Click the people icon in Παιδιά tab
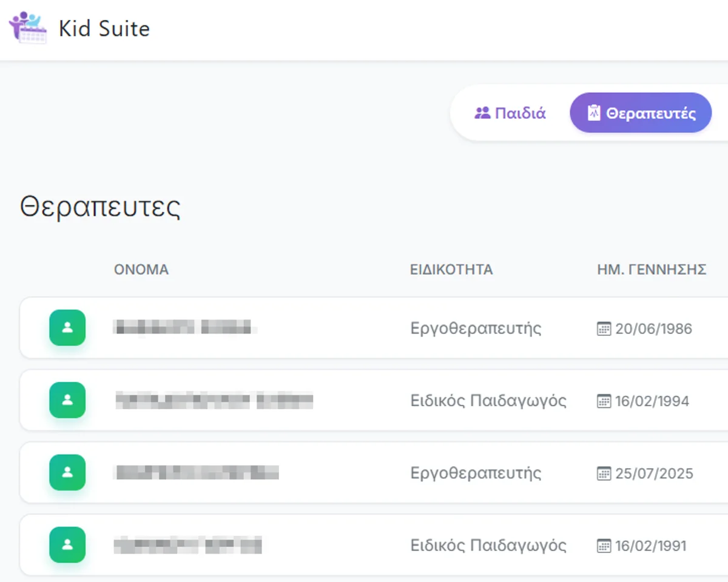 coord(482,113)
